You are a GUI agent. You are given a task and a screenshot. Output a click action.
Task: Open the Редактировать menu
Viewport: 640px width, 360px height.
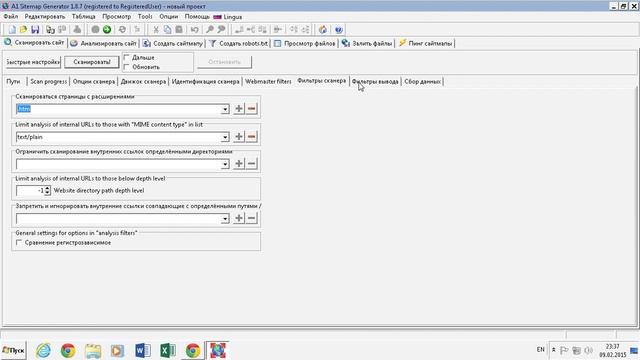pos(45,17)
